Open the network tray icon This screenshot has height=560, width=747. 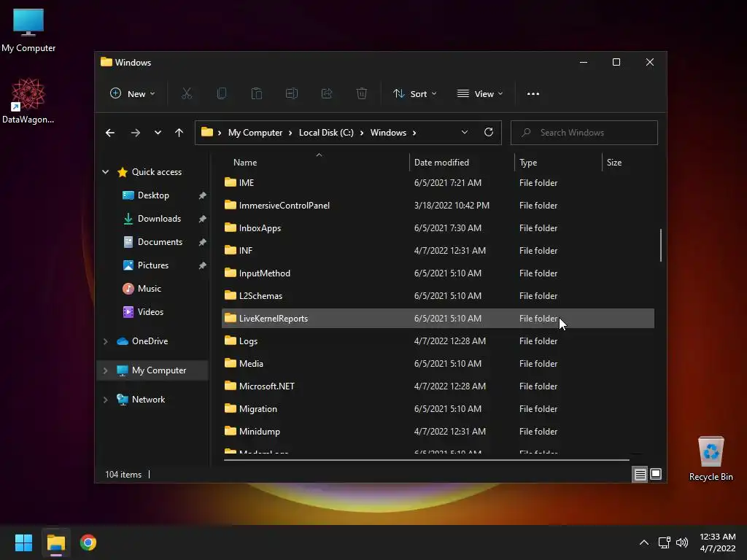(x=664, y=542)
